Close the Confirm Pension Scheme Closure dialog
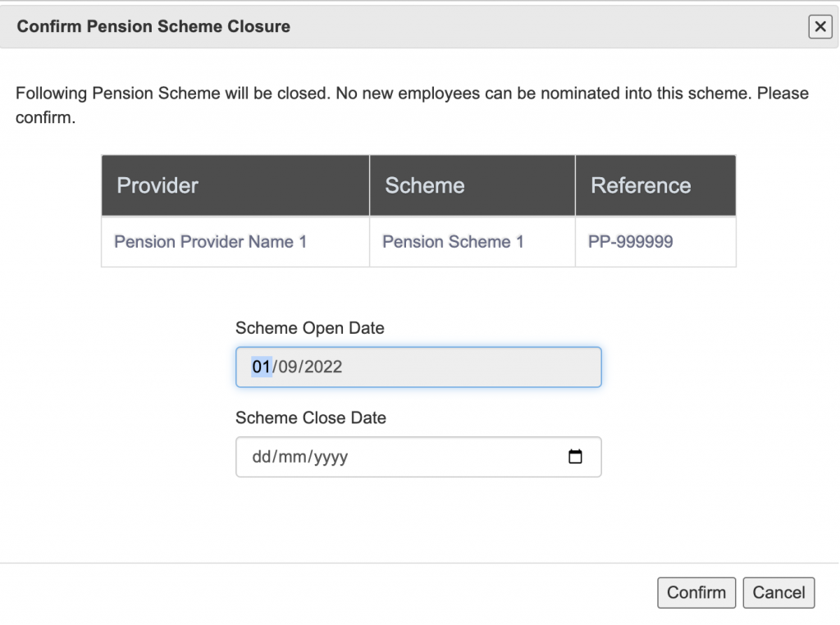Image resolution: width=840 pixels, height=625 pixels. point(819,27)
